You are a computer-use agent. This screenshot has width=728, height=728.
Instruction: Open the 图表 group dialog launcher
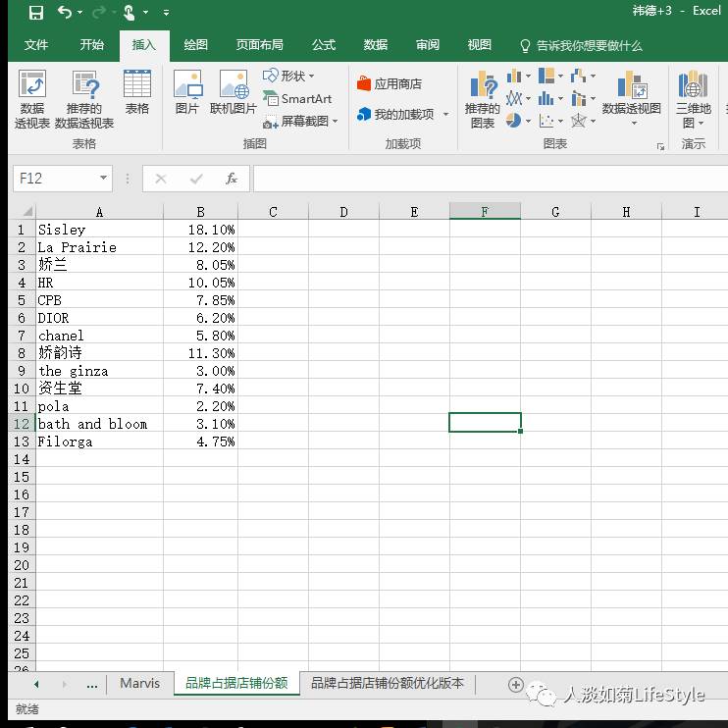[x=660, y=147]
